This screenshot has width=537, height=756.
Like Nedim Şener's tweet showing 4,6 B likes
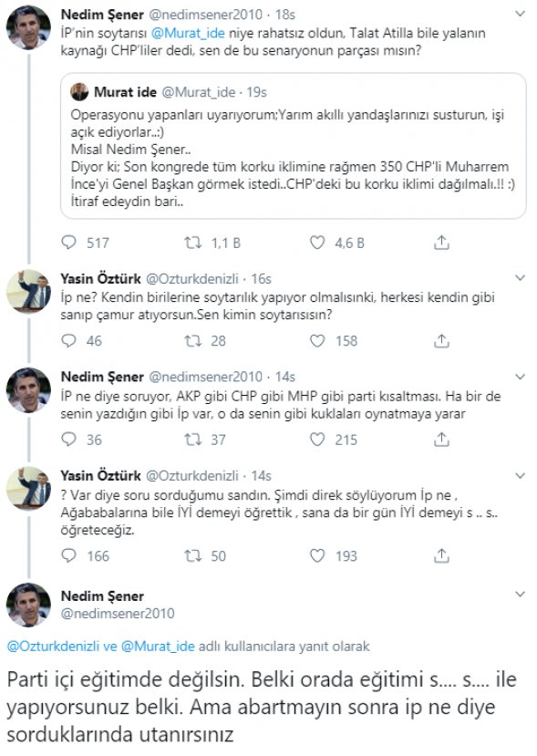pyautogui.click(x=316, y=241)
